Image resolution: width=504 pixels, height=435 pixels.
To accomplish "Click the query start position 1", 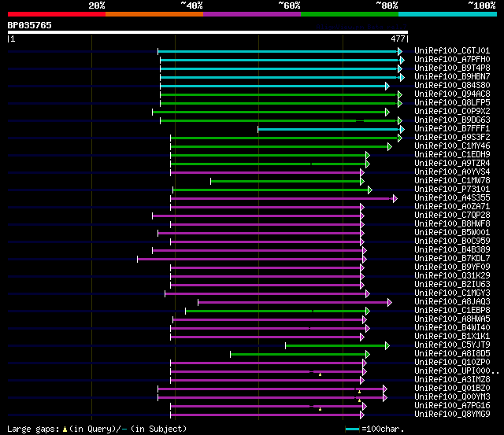I will (x=13, y=39).
